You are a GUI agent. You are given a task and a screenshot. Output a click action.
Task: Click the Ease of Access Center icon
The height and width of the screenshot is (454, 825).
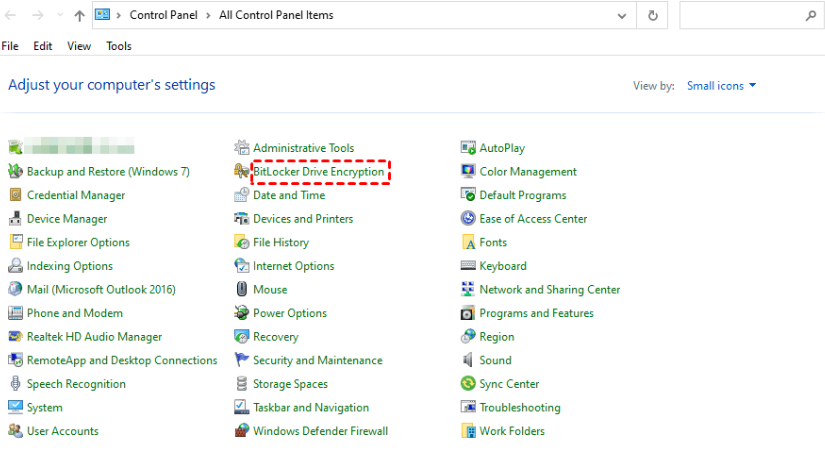point(468,219)
